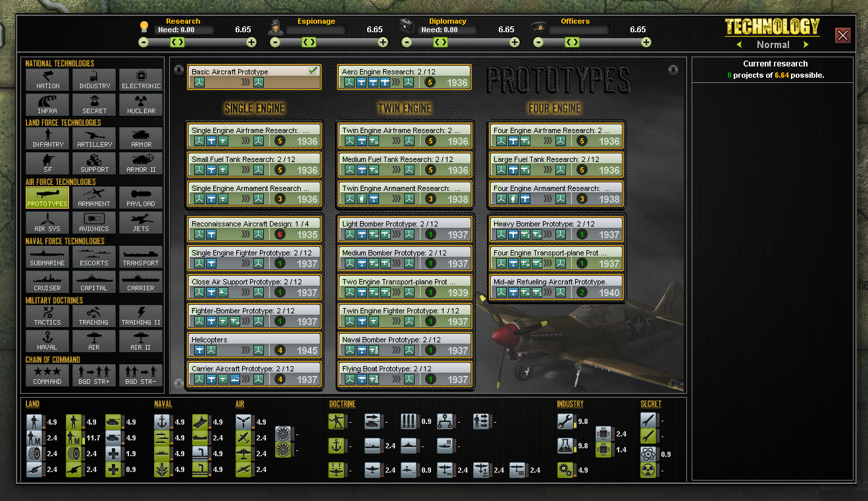
Task: Research Heavy Bomber Prototype
Action: (x=556, y=229)
